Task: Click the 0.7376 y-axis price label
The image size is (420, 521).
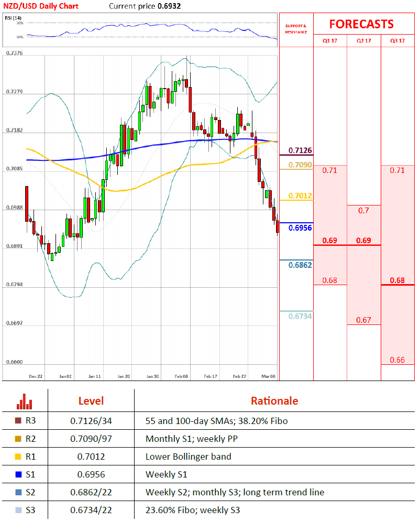Action: point(14,53)
